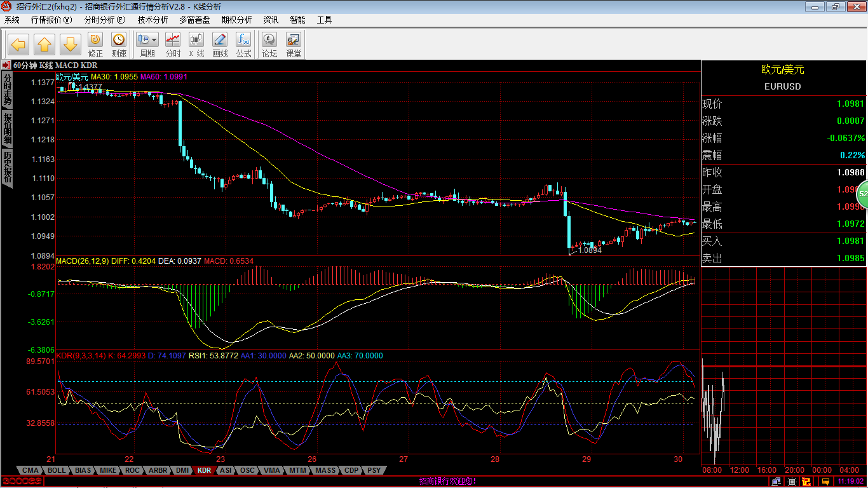Select the KDR indicator tab
The width and height of the screenshot is (868, 488).
204,470
